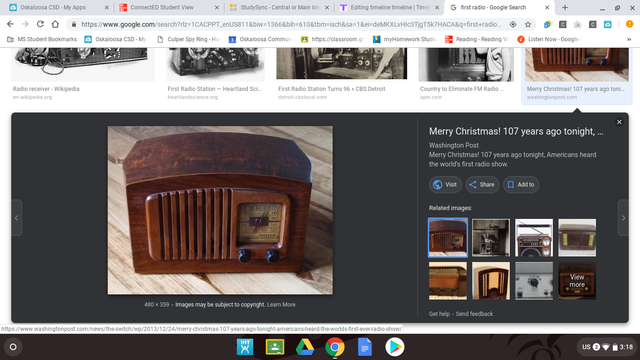This screenshot has width=640, height=360.
Task: Open the launcher circle button
Action: pyautogui.click(x=13, y=347)
